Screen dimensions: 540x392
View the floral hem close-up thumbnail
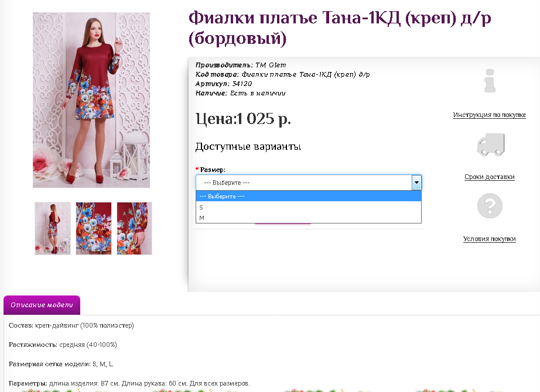click(94, 229)
